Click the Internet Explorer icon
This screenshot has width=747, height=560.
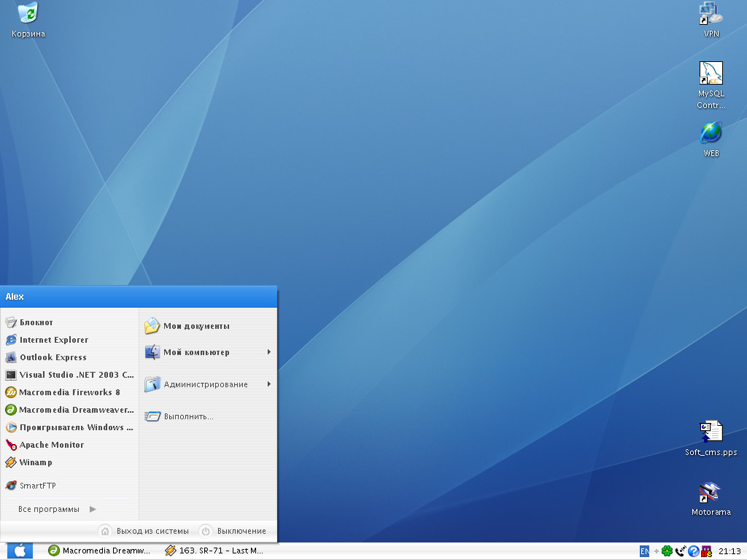click(10, 340)
